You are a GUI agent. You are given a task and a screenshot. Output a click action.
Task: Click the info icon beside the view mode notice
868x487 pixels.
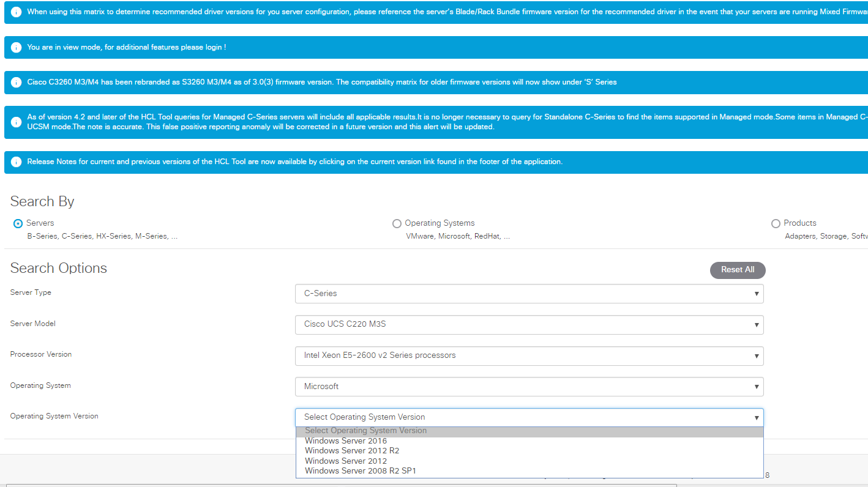click(x=16, y=46)
